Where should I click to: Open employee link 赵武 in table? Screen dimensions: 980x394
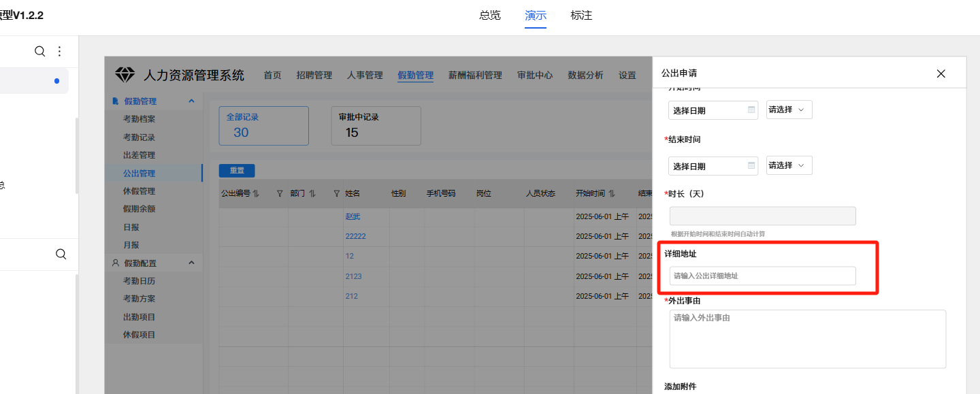[353, 216]
